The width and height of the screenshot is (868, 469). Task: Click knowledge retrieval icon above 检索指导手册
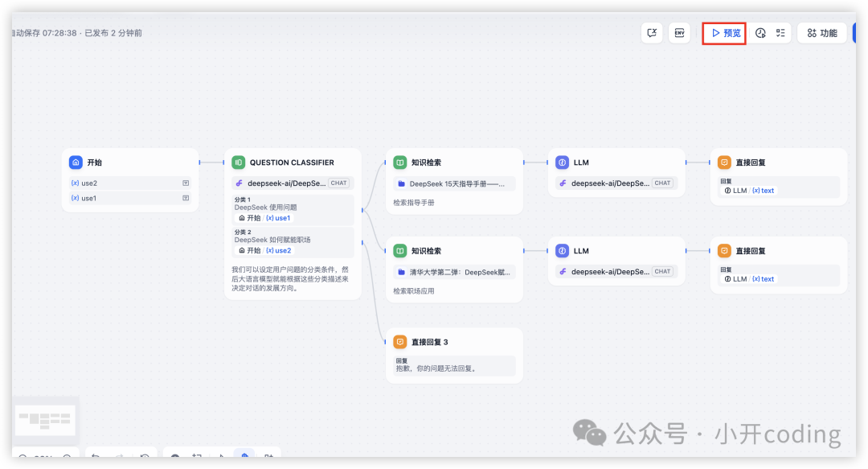(400, 163)
